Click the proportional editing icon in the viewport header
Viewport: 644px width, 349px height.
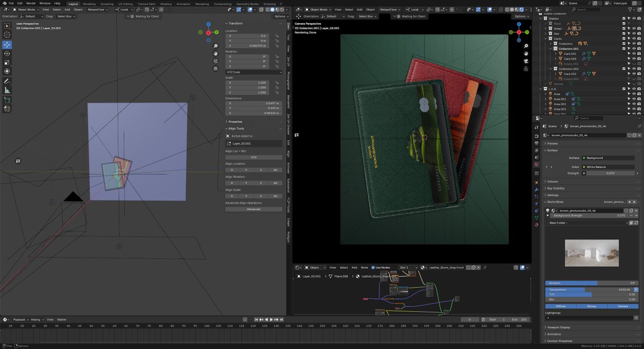[x=161, y=9]
